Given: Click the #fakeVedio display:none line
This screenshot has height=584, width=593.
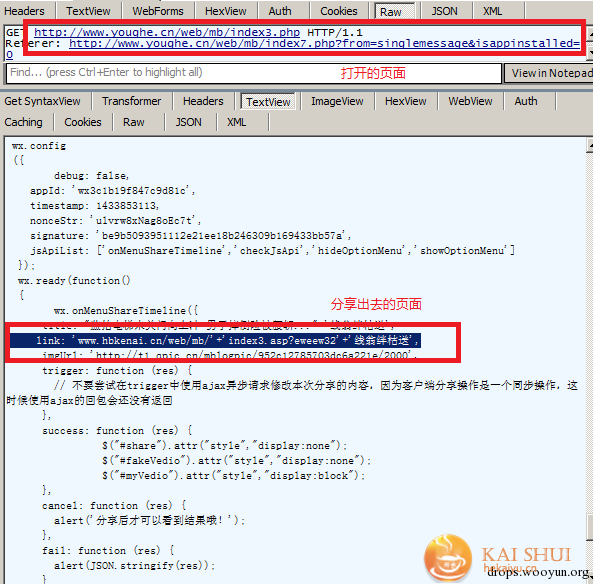Looking at the screenshot, I should pos(236,460).
